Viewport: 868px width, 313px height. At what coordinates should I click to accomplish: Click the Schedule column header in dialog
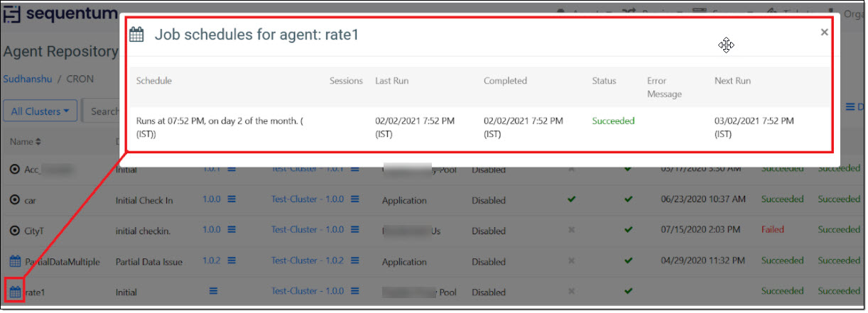(x=154, y=81)
